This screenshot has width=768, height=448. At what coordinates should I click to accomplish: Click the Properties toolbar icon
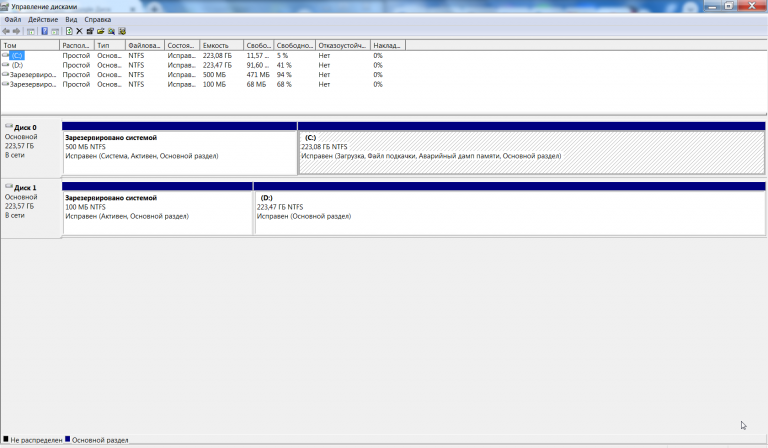(x=90, y=31)
